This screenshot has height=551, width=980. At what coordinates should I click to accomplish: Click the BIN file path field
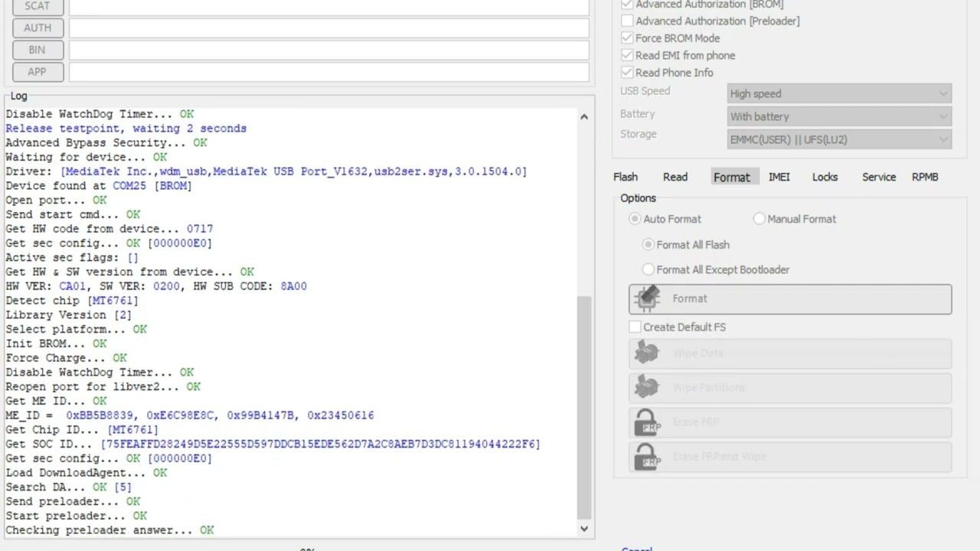click(x=329, y=50)
